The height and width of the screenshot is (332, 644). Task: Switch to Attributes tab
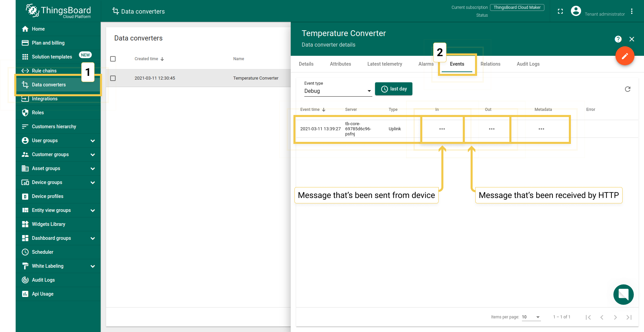340,64
